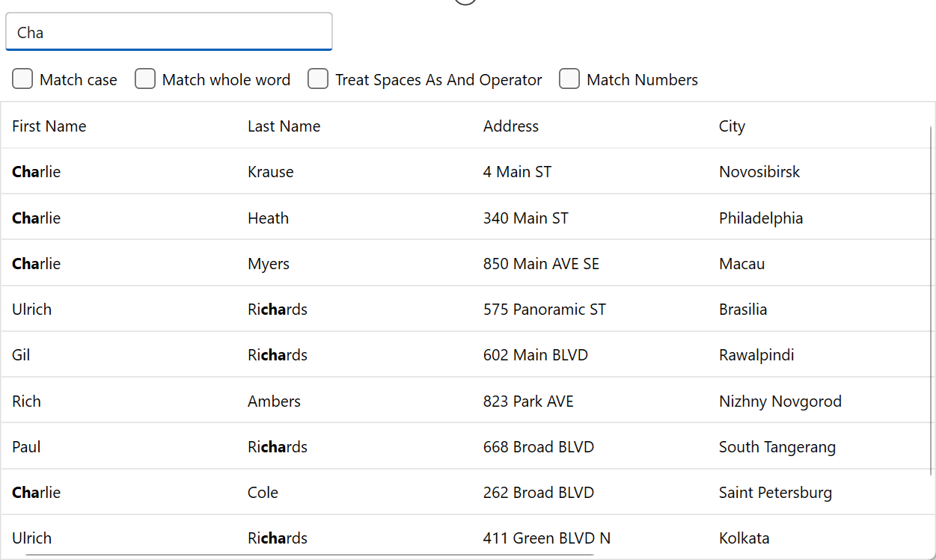Image resolution: width=936 pixels, height=560 pixels.
Task: Click the vertical scrollbar on the right
Action: (x=930, y=299)
